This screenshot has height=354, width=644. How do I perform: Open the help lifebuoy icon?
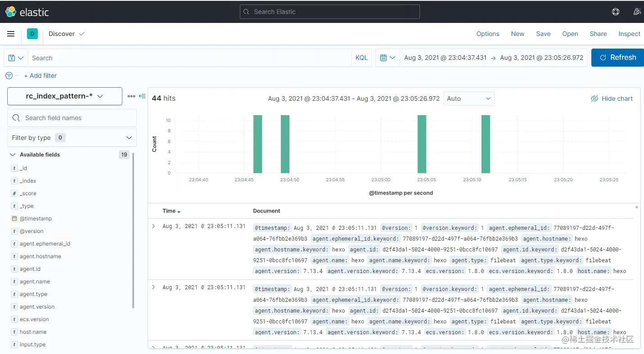coord(616,12)
